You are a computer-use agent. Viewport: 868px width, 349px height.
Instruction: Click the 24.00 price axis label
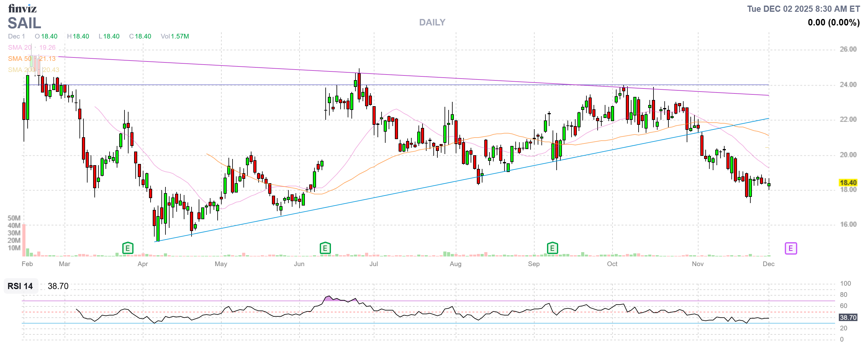(848, 84)
